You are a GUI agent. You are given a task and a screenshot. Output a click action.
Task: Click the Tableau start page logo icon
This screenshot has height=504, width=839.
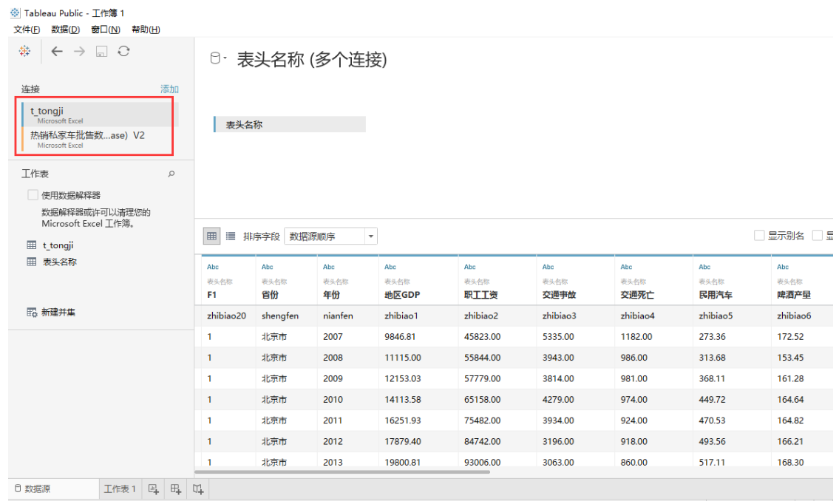[24, 52]
